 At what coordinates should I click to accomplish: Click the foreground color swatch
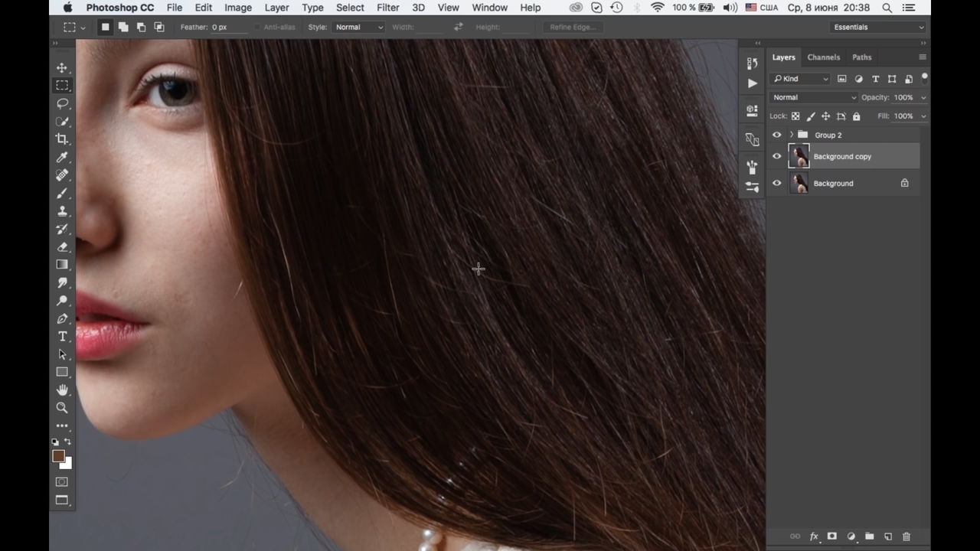pyautogui.click(x=58, y=456)
